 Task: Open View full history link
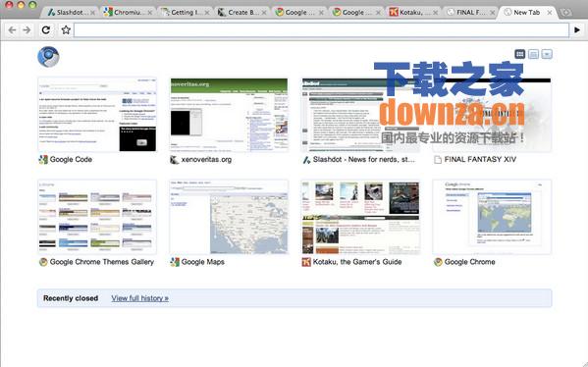(x=139, y=298)
